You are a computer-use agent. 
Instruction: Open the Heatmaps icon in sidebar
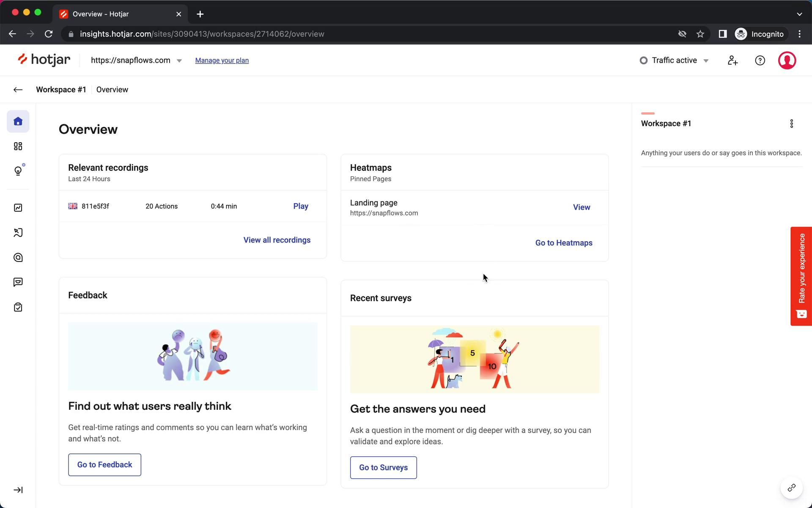18,257
